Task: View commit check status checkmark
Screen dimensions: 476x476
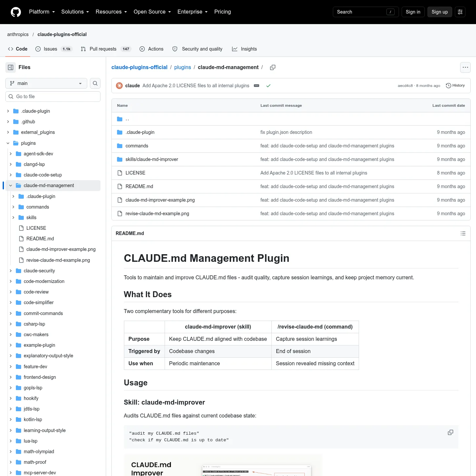Action: [268, 86]
